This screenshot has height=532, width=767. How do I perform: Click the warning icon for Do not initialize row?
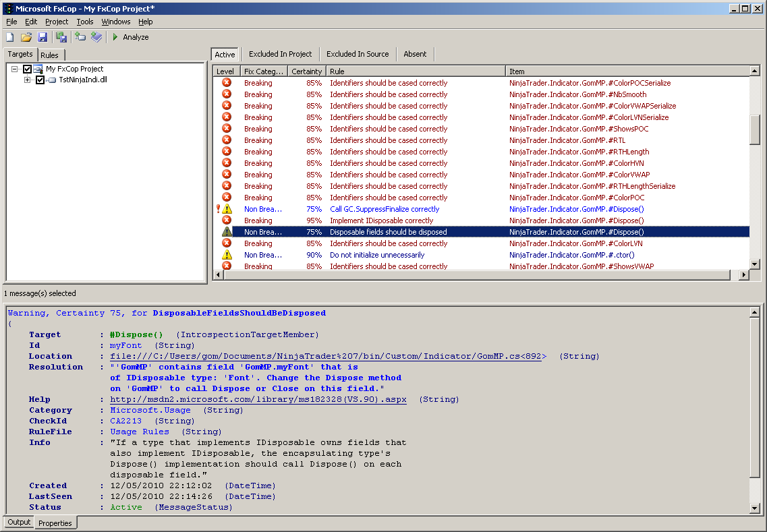[227, 255]
